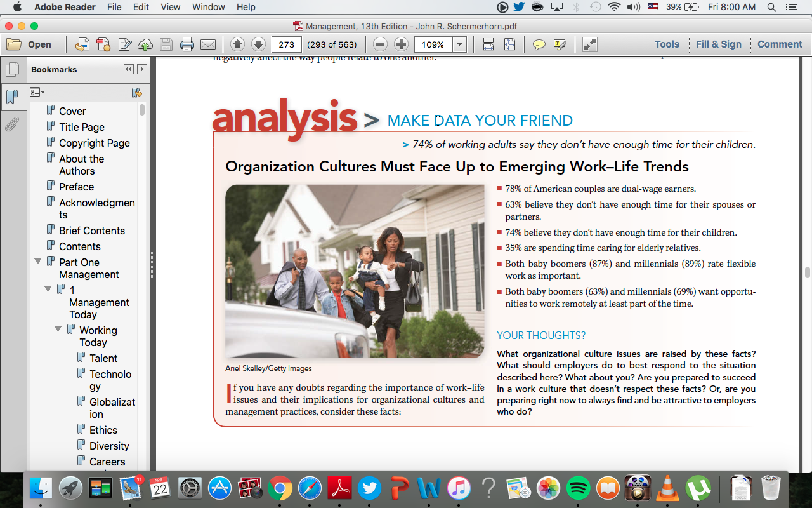Collapse the Part One Management bookmark
812x508 pixels.
[x=38, y=262]
